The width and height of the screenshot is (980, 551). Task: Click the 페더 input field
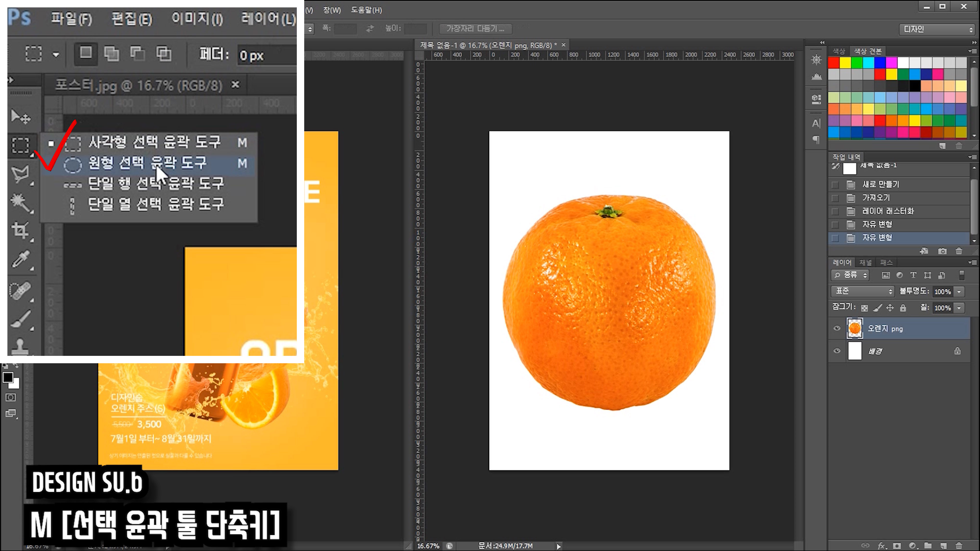[x=266, y=56]
